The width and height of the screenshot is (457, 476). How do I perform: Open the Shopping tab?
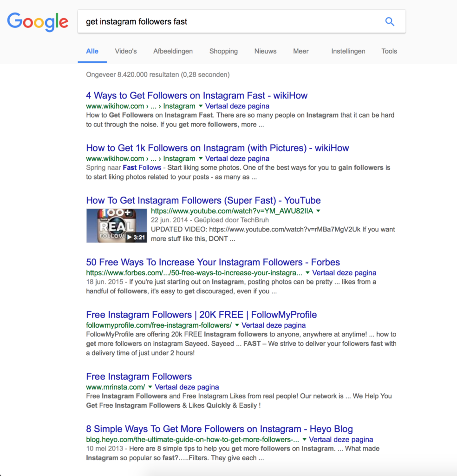(x=223, y=51)
